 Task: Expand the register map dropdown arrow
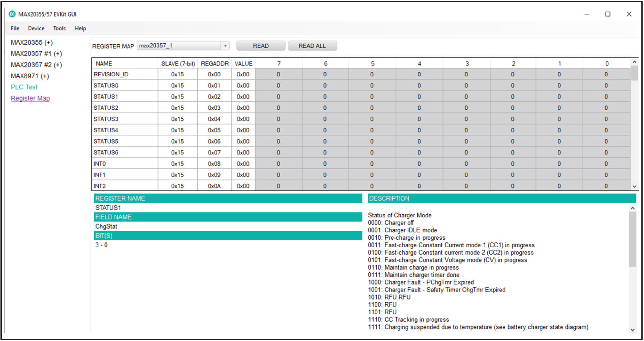225,46
